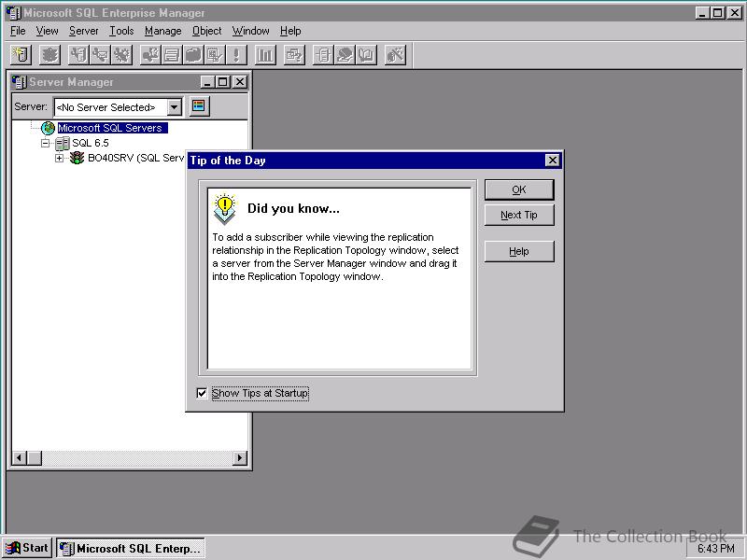Maximize the Server Manager window
The image size is (747, 560).
[x=222, y=82]
